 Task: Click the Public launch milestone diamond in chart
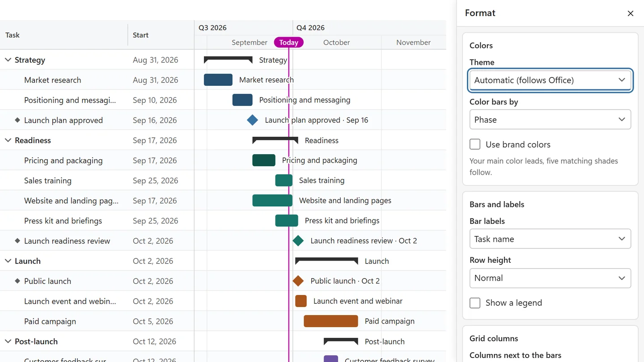tap(298, 281)
